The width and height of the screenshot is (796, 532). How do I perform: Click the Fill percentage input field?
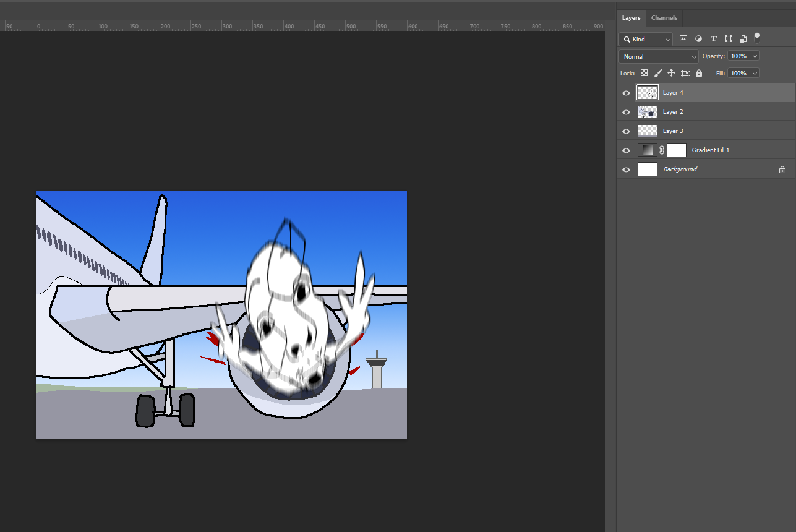(x=738, y=73)
